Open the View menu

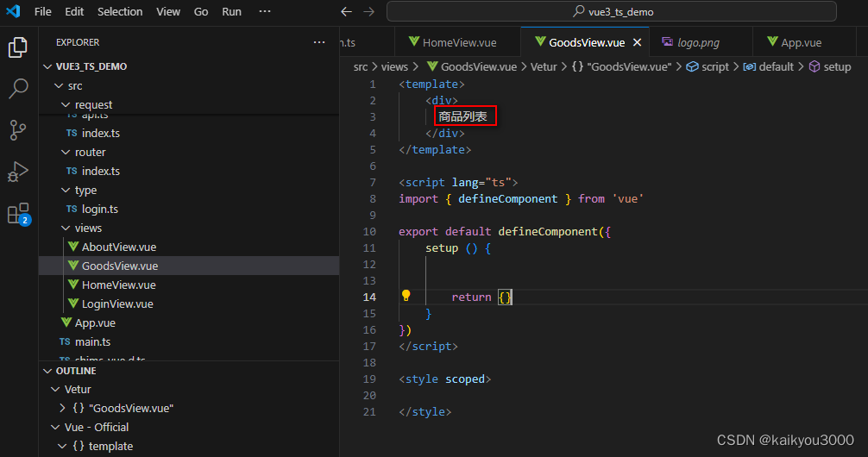[168, 11]
